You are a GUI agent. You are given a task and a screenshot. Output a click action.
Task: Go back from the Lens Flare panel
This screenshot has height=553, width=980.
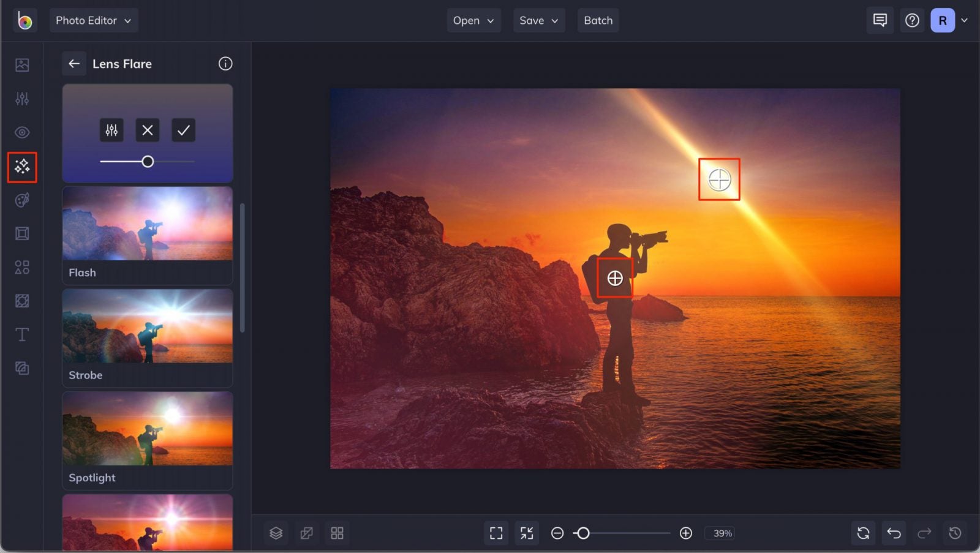74,64
